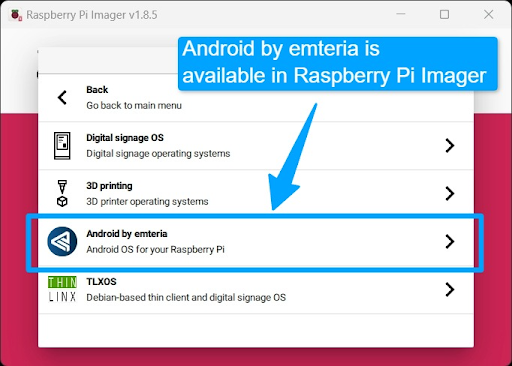Minimize the Raspberry Pi Imager window
The height and width of the screenshot is (366, 512).
coord(401,14)
